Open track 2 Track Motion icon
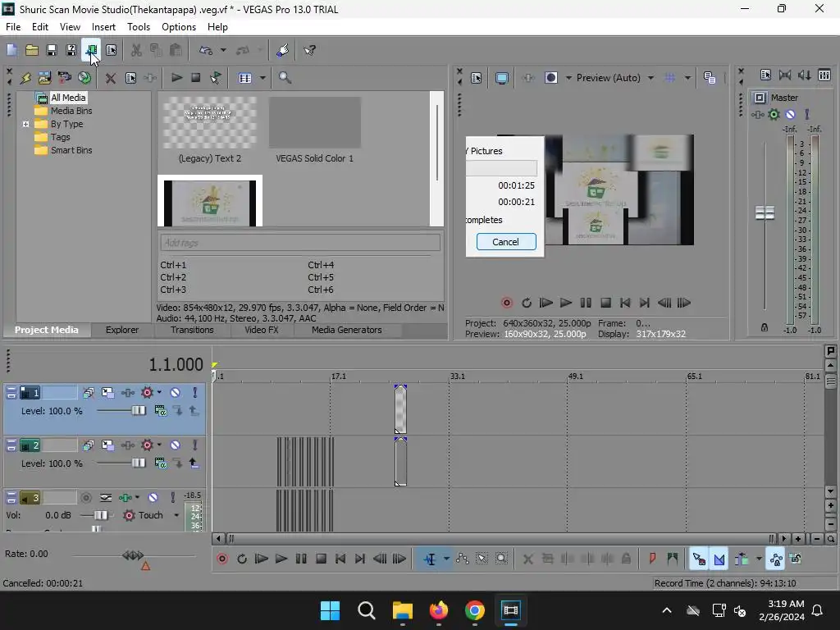Screen dimensions: 840x630 click(x=107, y=445)
